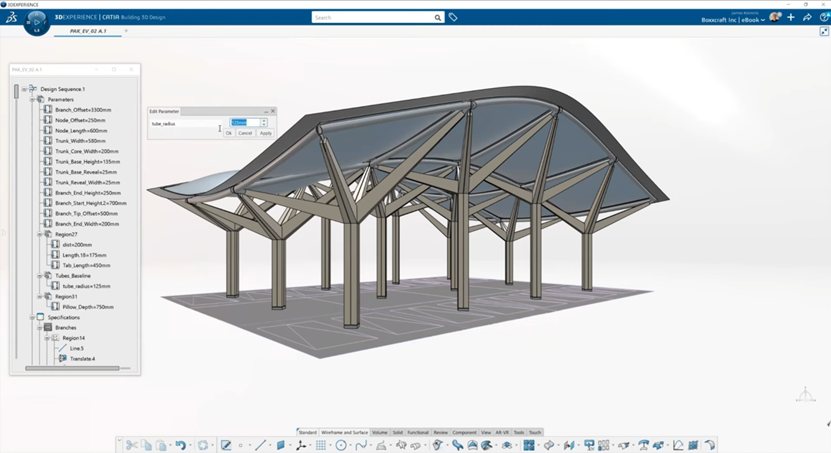Select the Line drawing tool
This screenshot has height=453, width=831.
[260, 445]
